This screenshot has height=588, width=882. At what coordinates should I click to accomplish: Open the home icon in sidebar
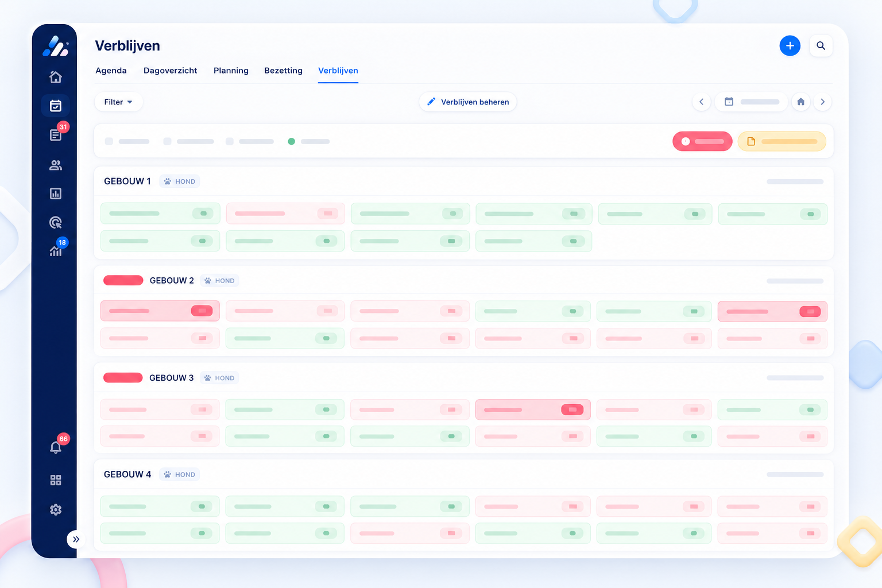(x=56, y=77)
